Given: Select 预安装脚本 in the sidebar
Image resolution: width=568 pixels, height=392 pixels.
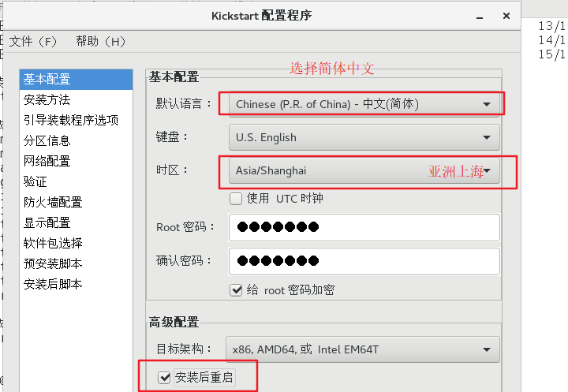Looking at the screenshot, I should point(76,263).
